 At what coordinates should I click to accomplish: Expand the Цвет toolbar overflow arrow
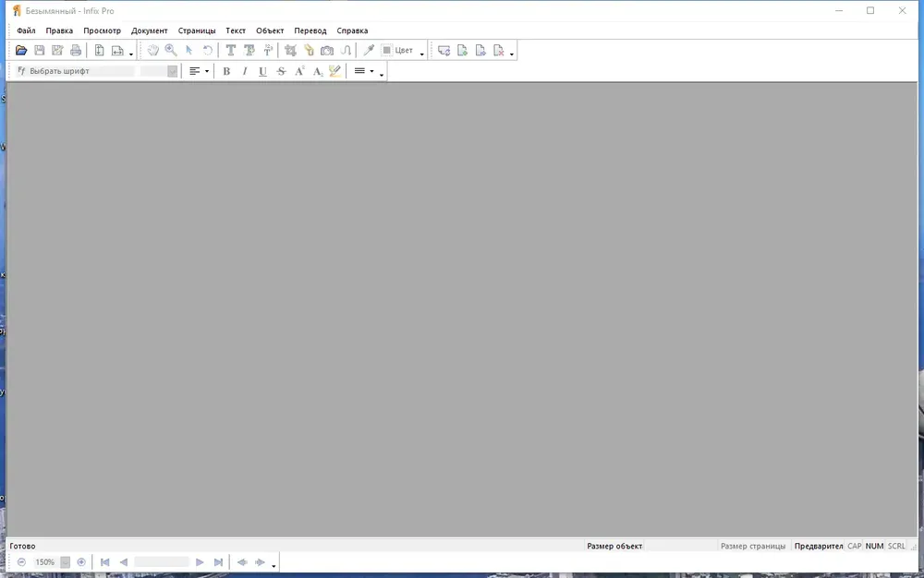(x=422, y=54)
